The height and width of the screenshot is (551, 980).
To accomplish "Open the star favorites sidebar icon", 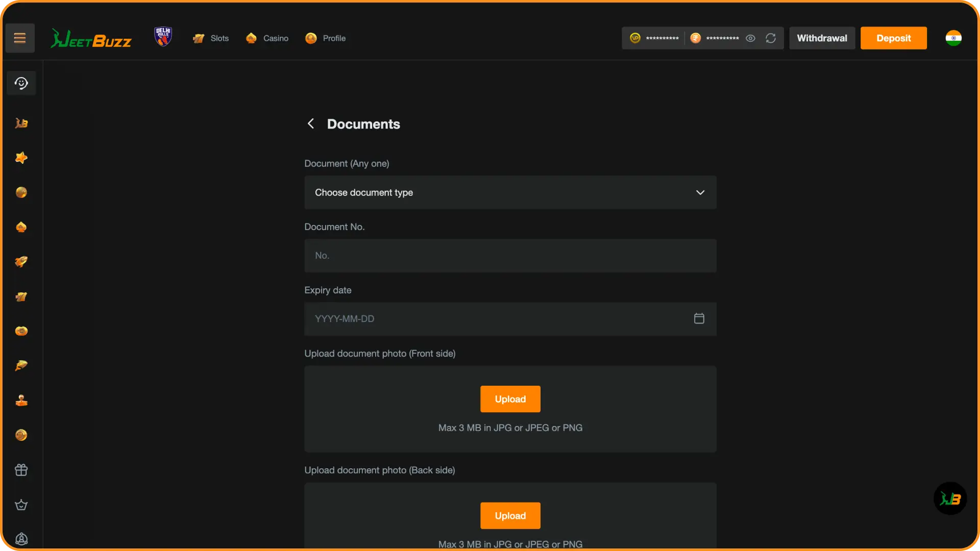I will coord(21,158).
